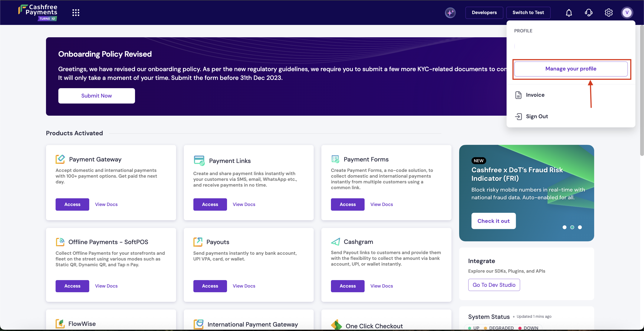Open the apps grid launcher icon
Screen dimensions: 644x331
point(76,13)
